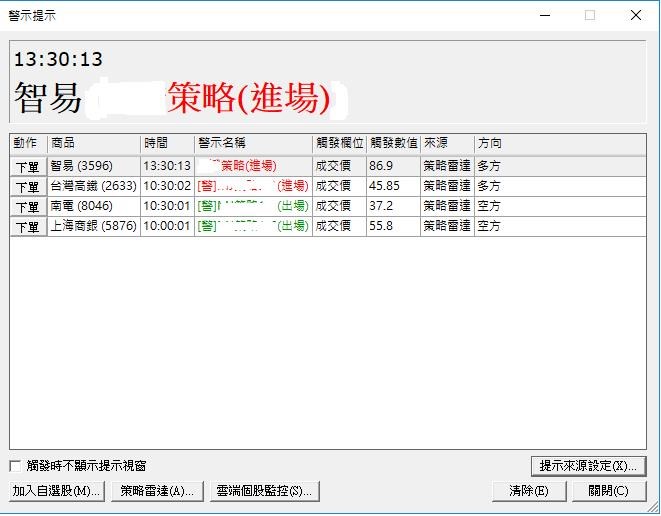Click 觸發欄位 column header
The height and width of the screenshot is (516, 661).
[337, 143]
